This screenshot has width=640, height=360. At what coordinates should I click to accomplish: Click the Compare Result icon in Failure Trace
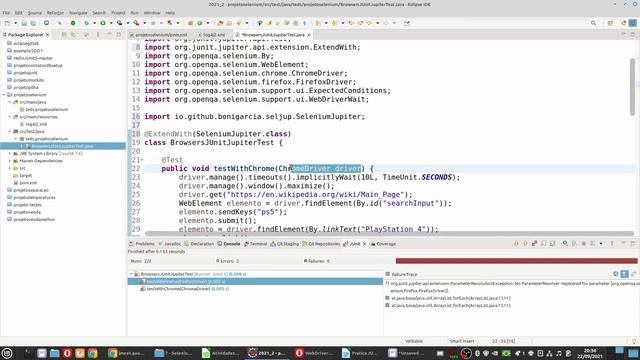[x=633, y=274]
